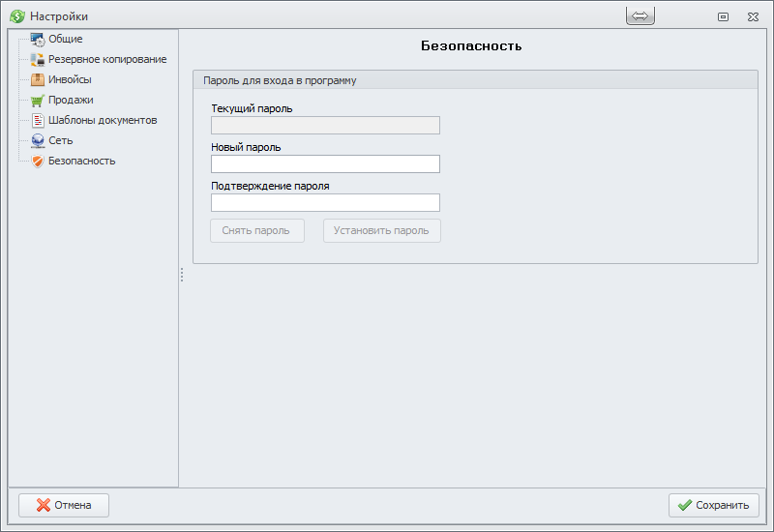This screenshot has height=532, width=774.
Task: Focus the Новый пароль input field
Action: [x=325, y=163]
